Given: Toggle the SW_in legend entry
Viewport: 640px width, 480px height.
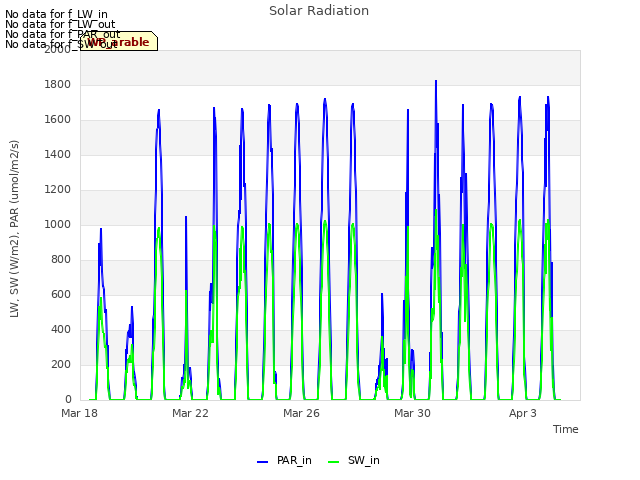Looking at the screenshot, I should coord(353,460).
